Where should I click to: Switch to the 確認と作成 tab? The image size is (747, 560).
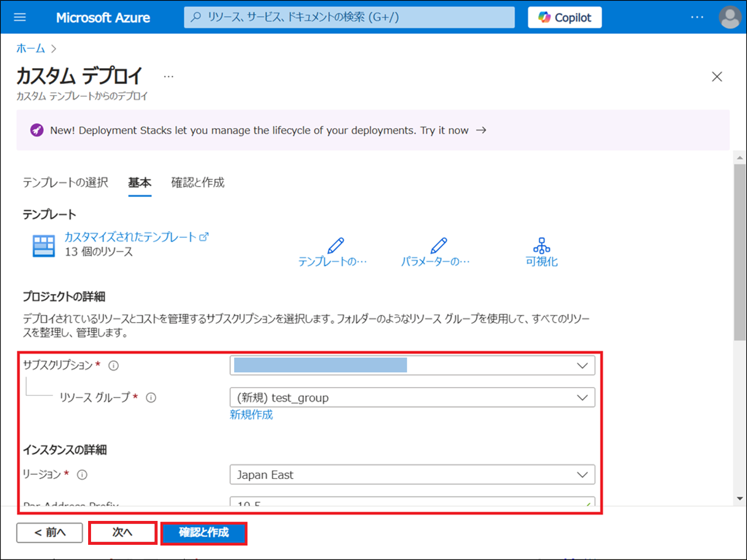[197, 183]
